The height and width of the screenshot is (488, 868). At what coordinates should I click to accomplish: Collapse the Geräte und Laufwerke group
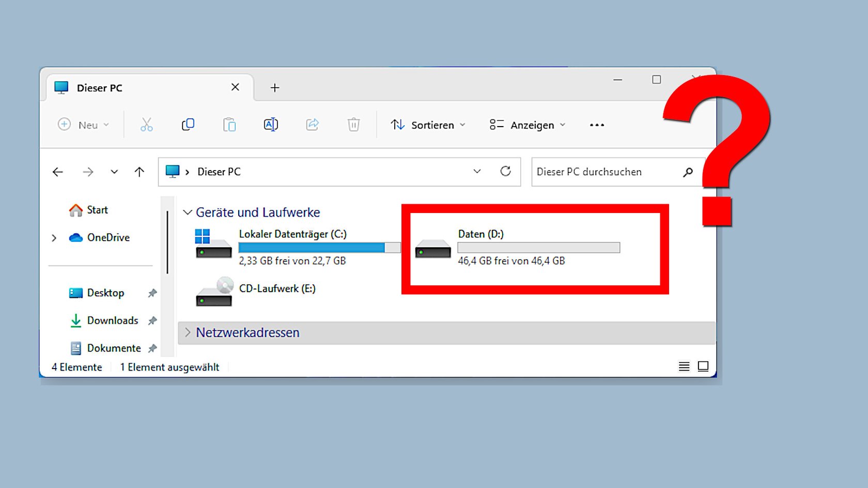(188, 212)
